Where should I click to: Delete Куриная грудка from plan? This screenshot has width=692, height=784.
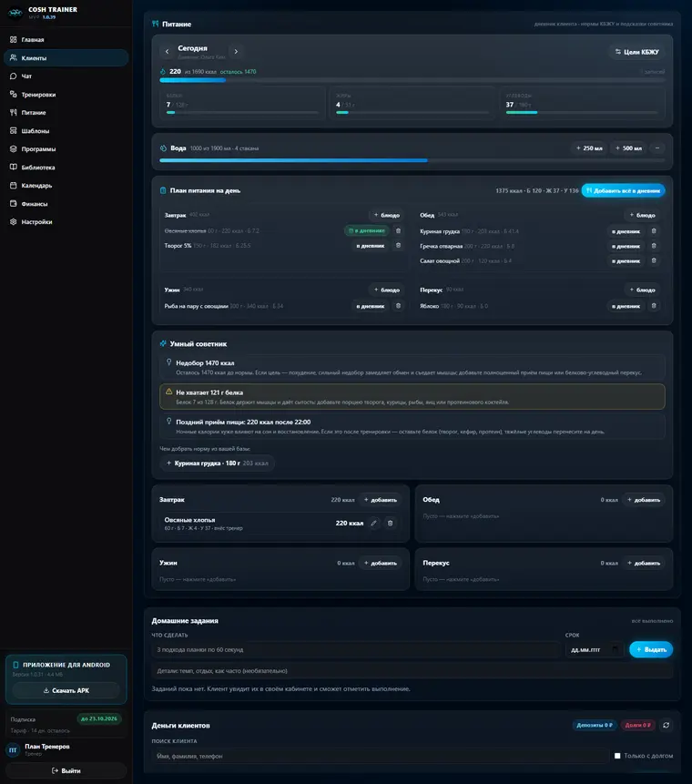pyautogui.click(x=654, y=231)
